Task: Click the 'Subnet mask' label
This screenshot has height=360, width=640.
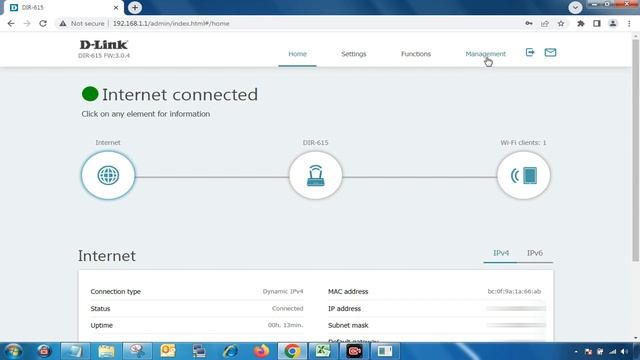Action: [x=348, y=325]
